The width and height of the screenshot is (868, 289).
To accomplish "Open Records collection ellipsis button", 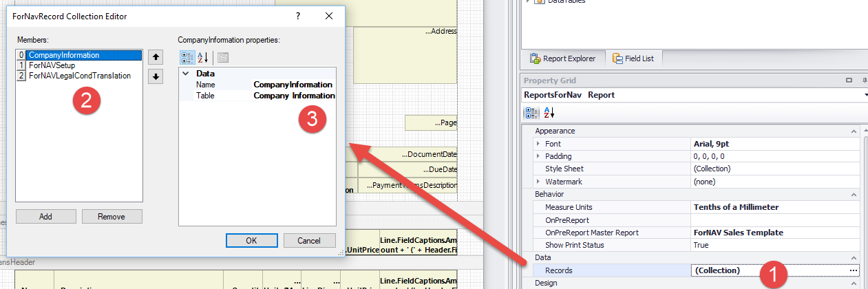I will click(854, 270).
